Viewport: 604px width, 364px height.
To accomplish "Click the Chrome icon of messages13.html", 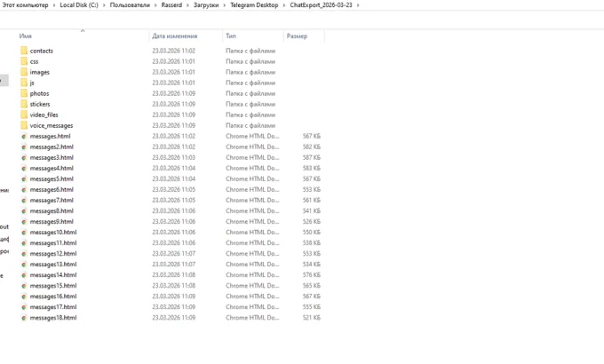I will tap(24, 265).
